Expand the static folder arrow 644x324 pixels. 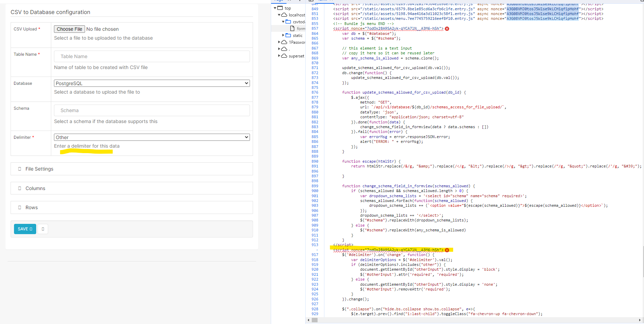point(283,36)
